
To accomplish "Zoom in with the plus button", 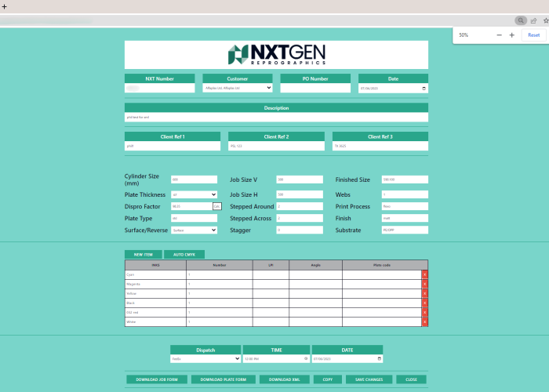I will 511,35.
